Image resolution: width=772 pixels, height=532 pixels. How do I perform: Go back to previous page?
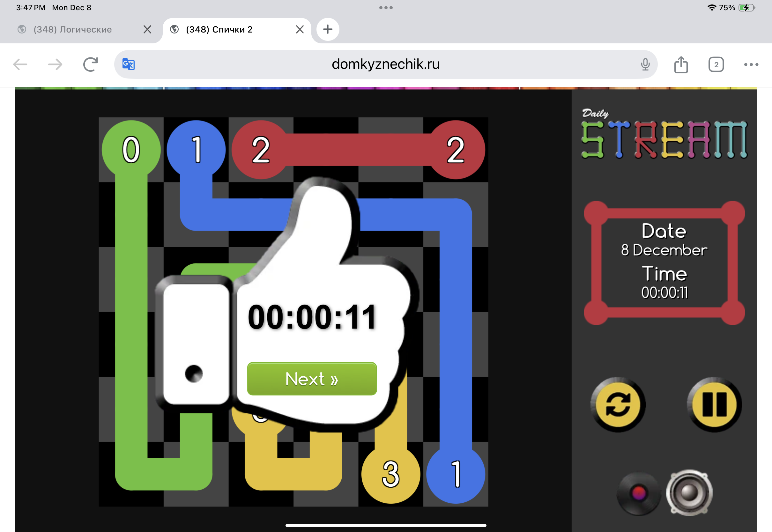20,64
